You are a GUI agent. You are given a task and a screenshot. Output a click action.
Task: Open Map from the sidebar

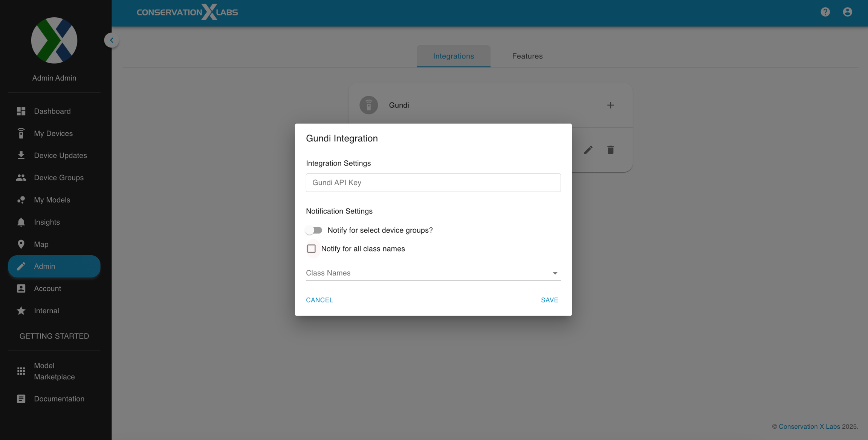pyautogui.click(x=41, y=244)
